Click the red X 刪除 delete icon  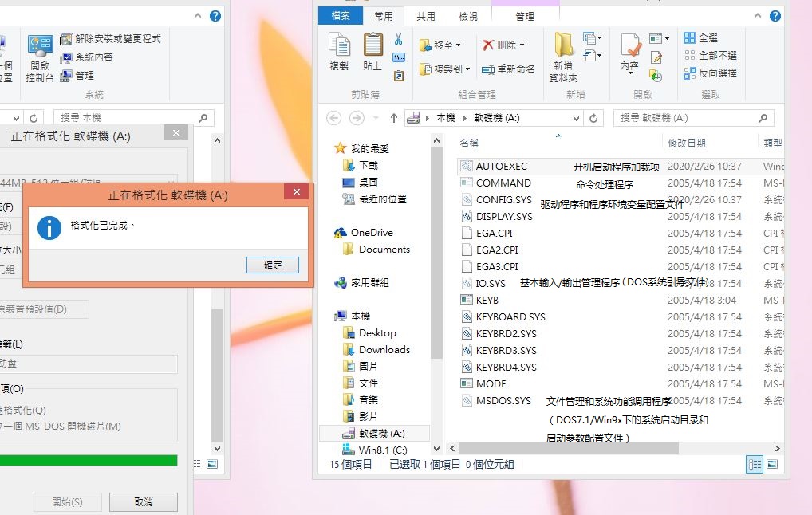click(491, 44)
